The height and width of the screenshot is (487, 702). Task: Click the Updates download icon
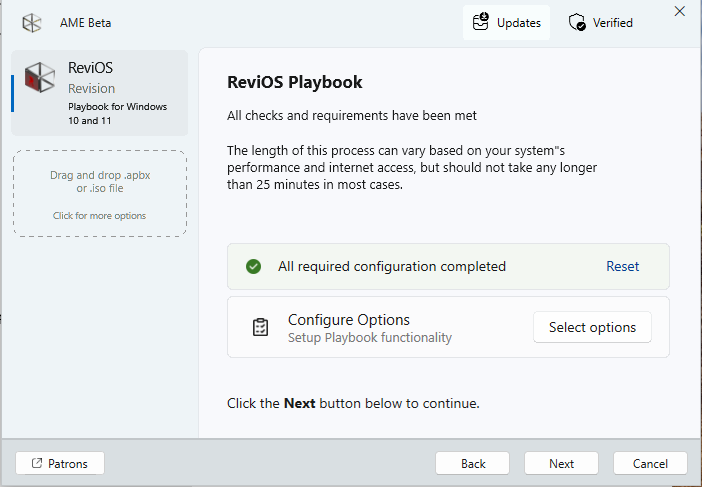[x=481, y=22]
